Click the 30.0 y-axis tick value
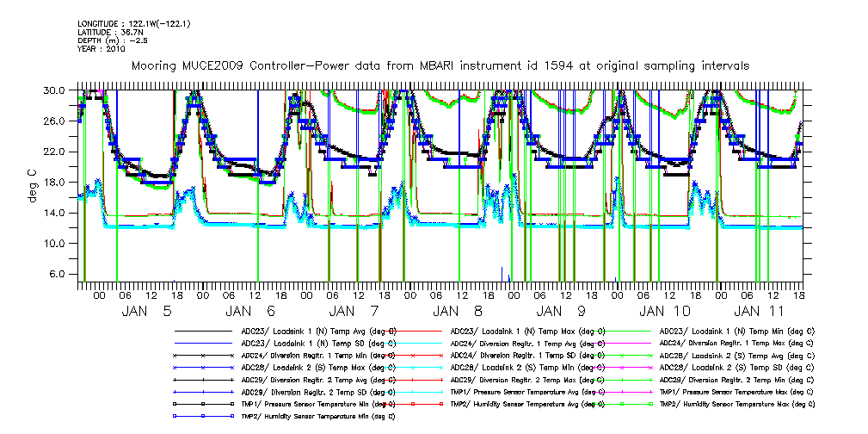 pyautogui.click(x=55, y=90)
